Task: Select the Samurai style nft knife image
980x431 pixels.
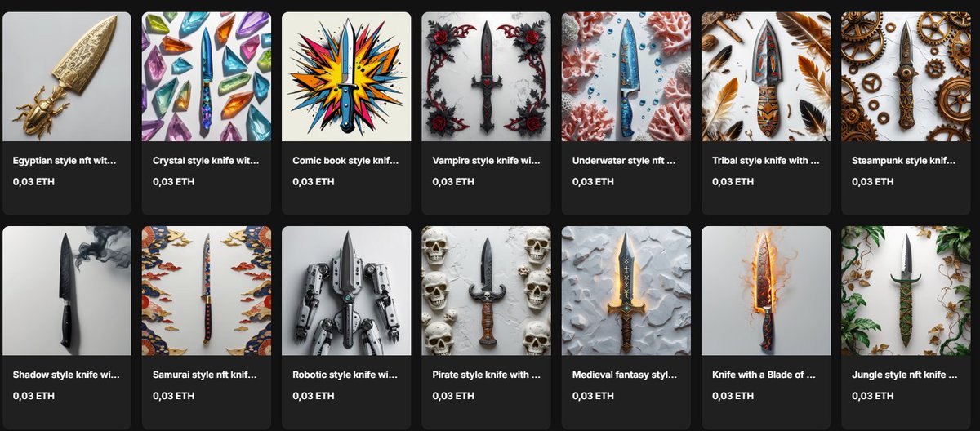Action: 207,291
